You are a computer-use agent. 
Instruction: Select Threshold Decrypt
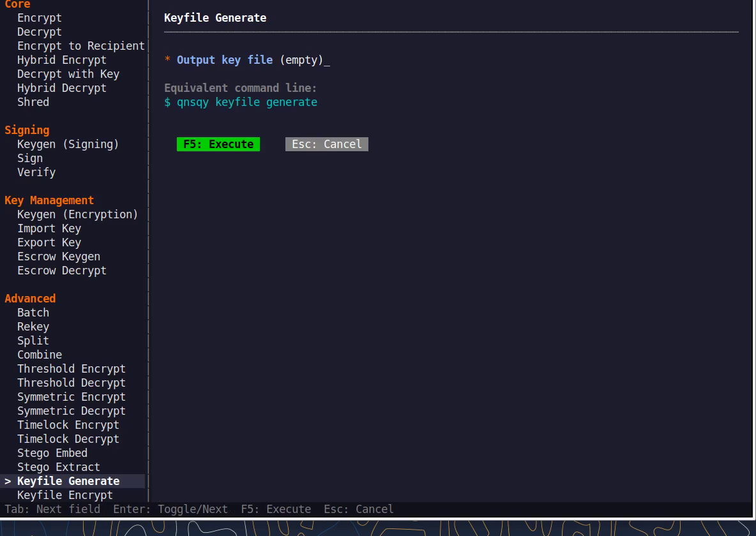[x=72, y=382]
